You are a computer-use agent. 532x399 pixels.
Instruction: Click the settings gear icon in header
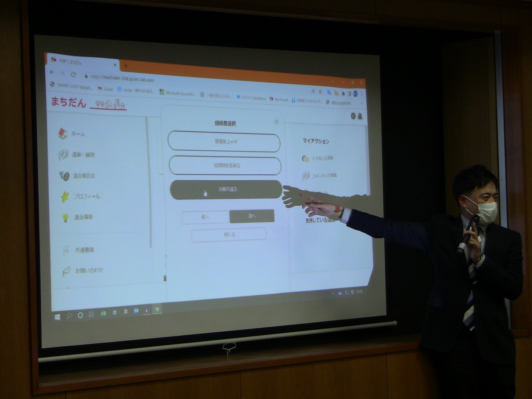pos(353,116)
